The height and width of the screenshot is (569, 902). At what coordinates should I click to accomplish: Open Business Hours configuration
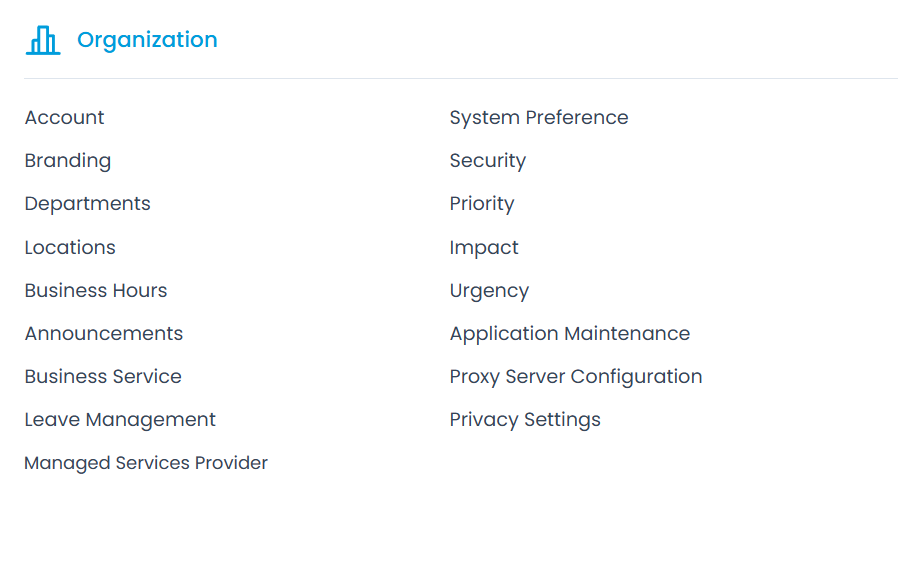coord(96,291)
